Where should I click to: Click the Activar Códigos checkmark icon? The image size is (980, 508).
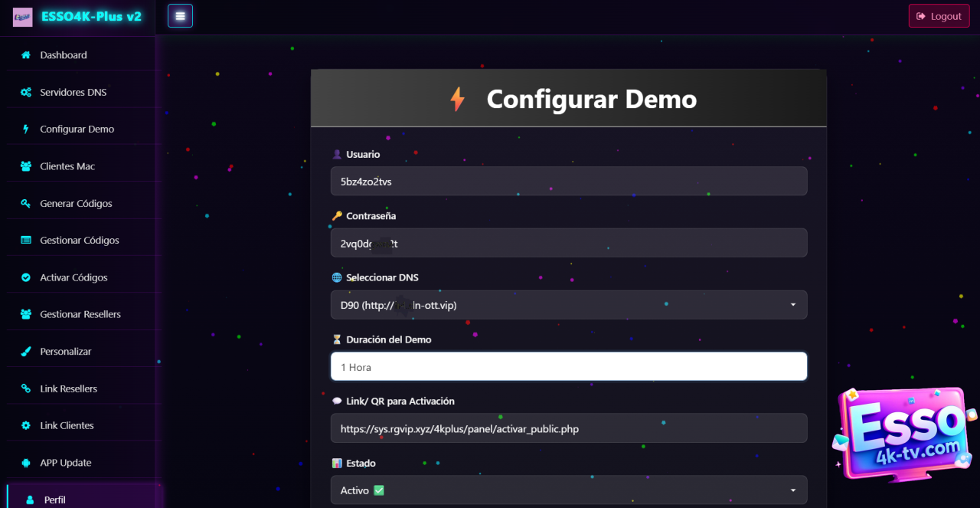click(x=26, y=277)
